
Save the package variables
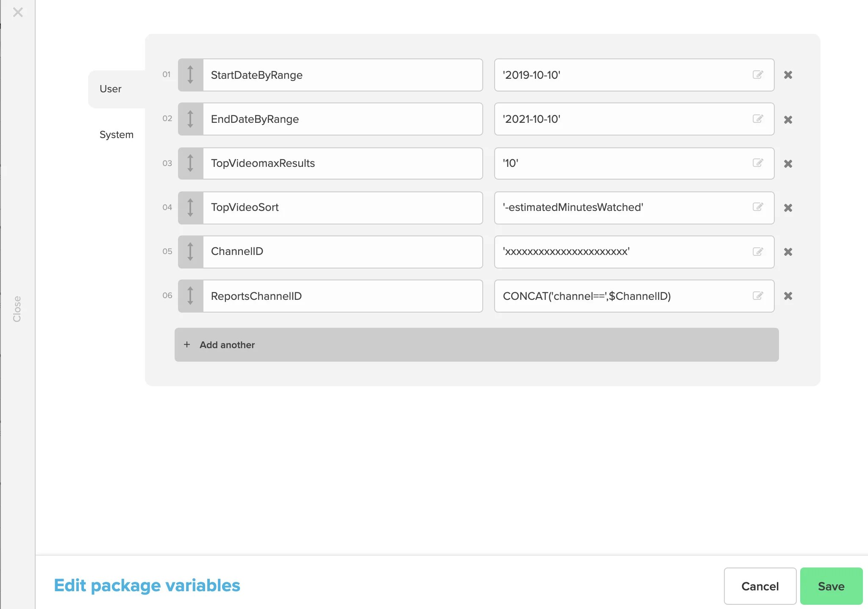coord(831,586)
